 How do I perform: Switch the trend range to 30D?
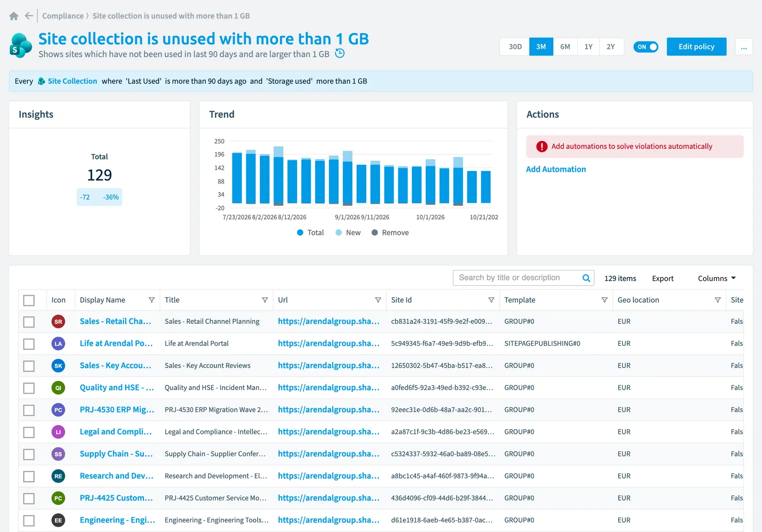(515, 47)
